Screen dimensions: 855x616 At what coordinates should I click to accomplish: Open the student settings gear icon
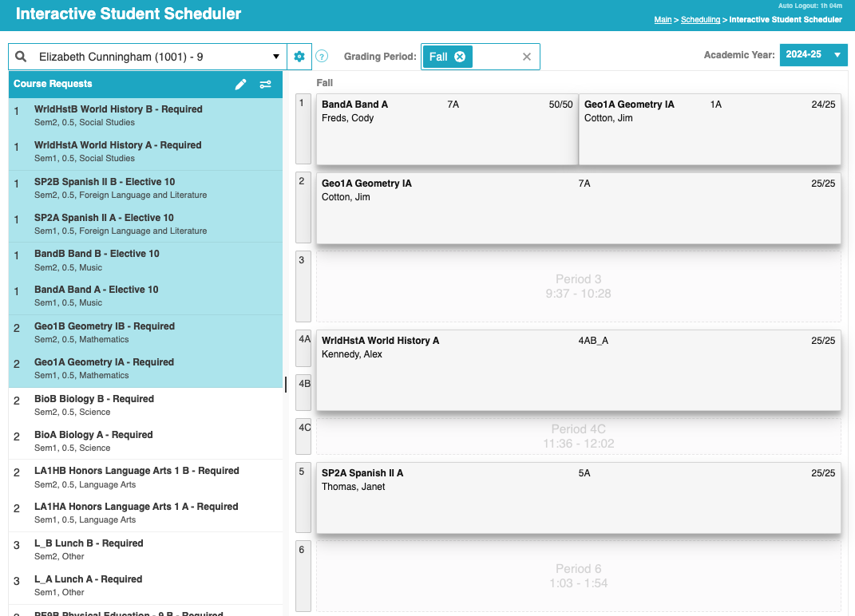pos(299,57)
